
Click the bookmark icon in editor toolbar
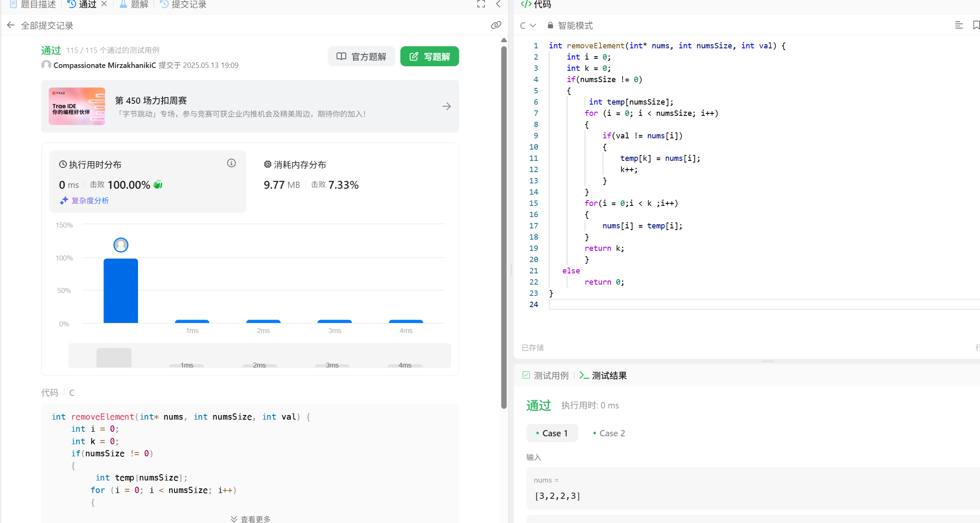point(976,25)
